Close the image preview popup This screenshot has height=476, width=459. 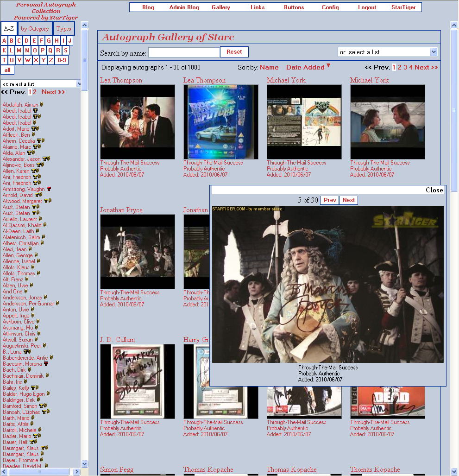click(434, 190)
